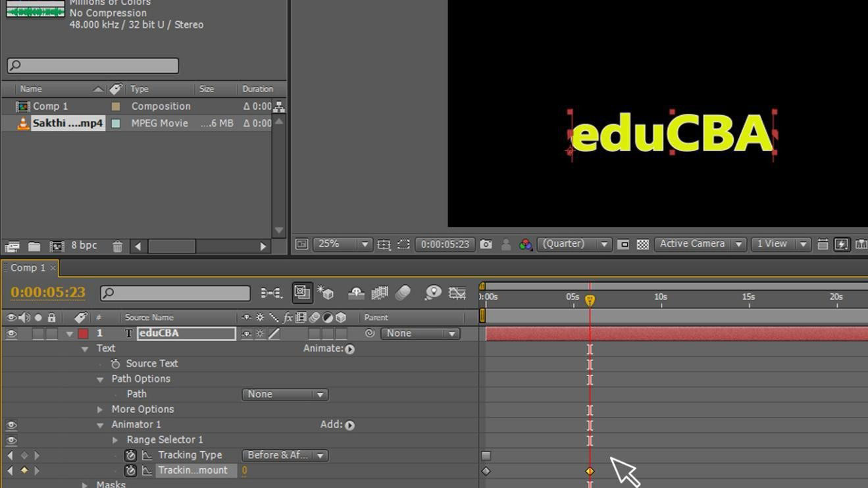Image resolution: width=868 pixels, height=488 pixels.
Task: Open Tracking Type dropdown Before & After
Action: [x=285, y=455]
